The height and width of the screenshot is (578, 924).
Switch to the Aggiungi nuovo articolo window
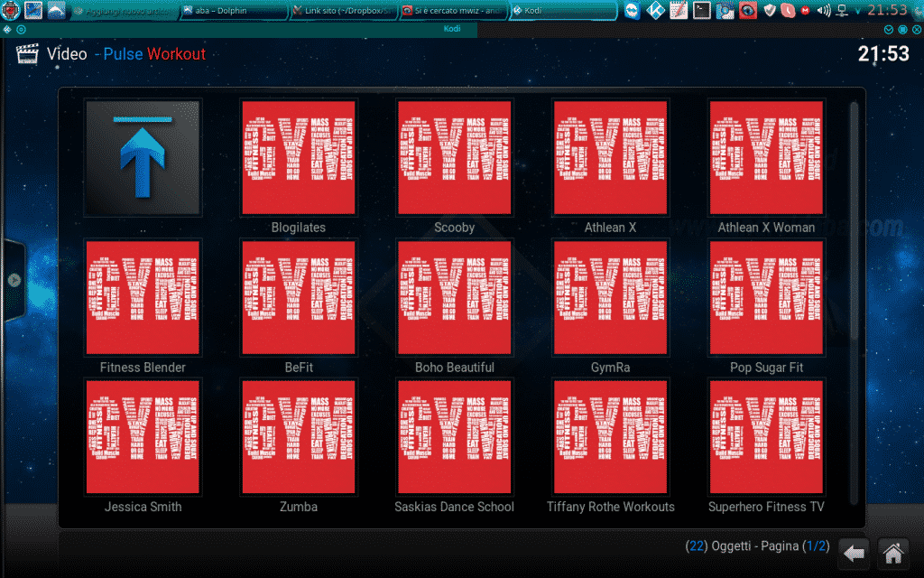pyautogui.click(x=124, y=11)
